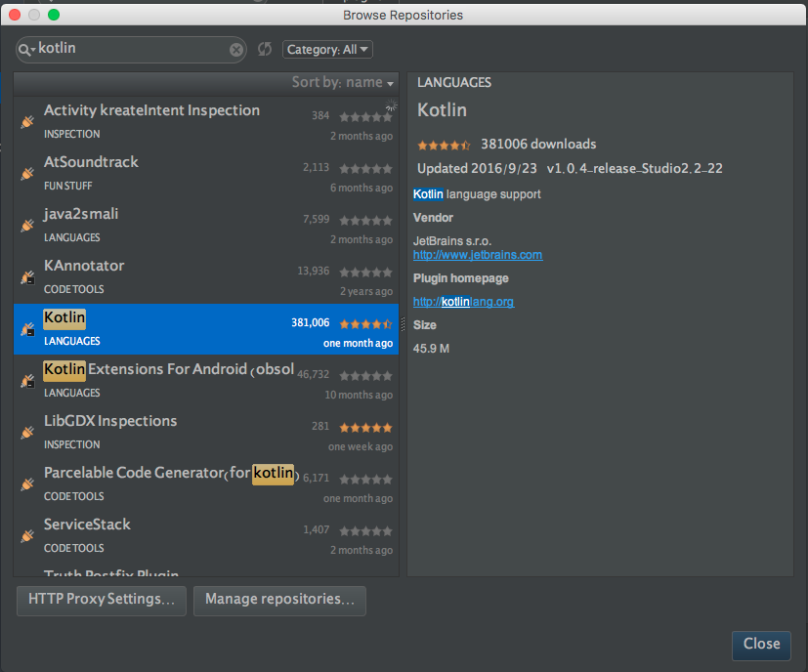Click the CODE TOOLS label under ServiceStack

pyautogui.click(x=73, y=548)
